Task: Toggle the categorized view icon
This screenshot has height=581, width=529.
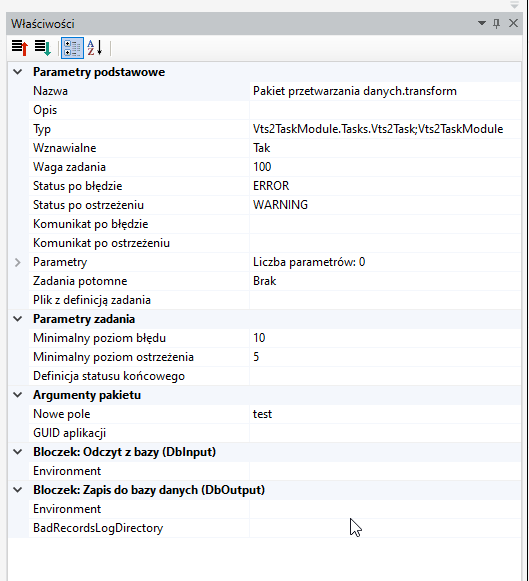Action: pos(72,48)
